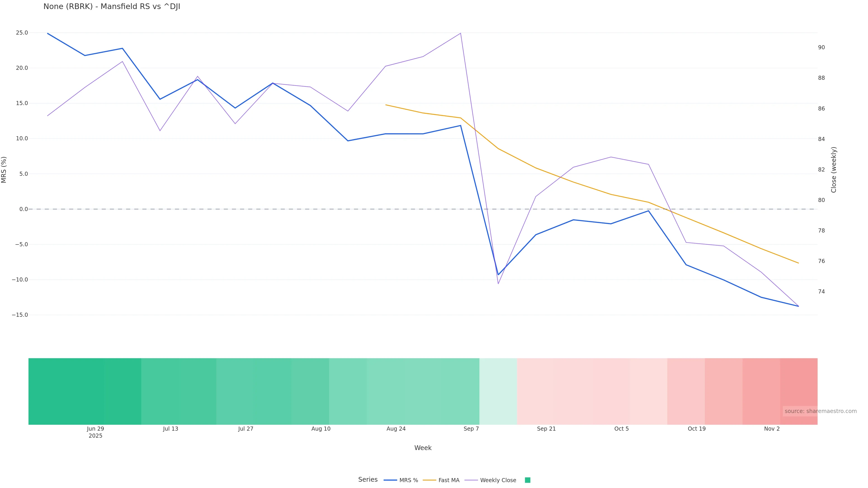Click the 90 tick on Close axis
868x488 pixels.
[x=821, y=47]
